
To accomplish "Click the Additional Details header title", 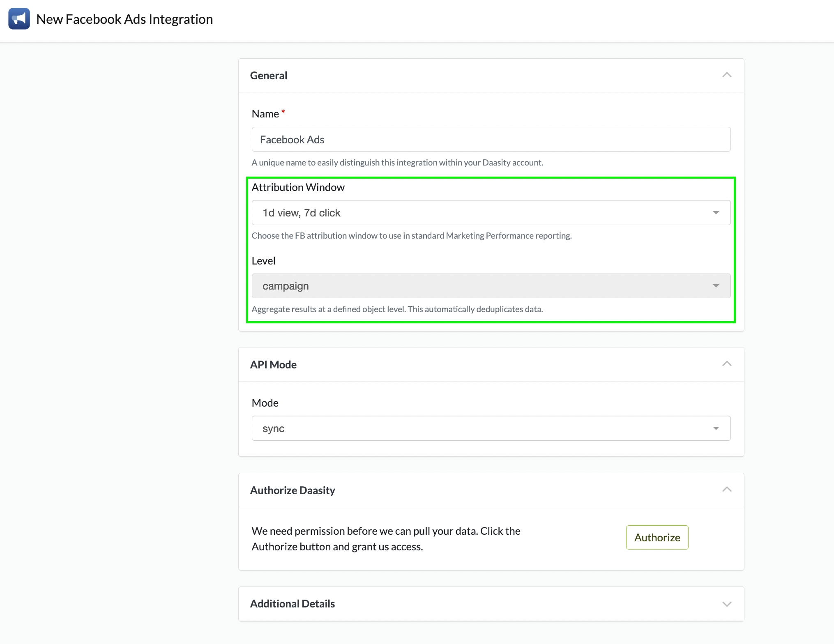I will pyautogui.click(x=293, y=604).
